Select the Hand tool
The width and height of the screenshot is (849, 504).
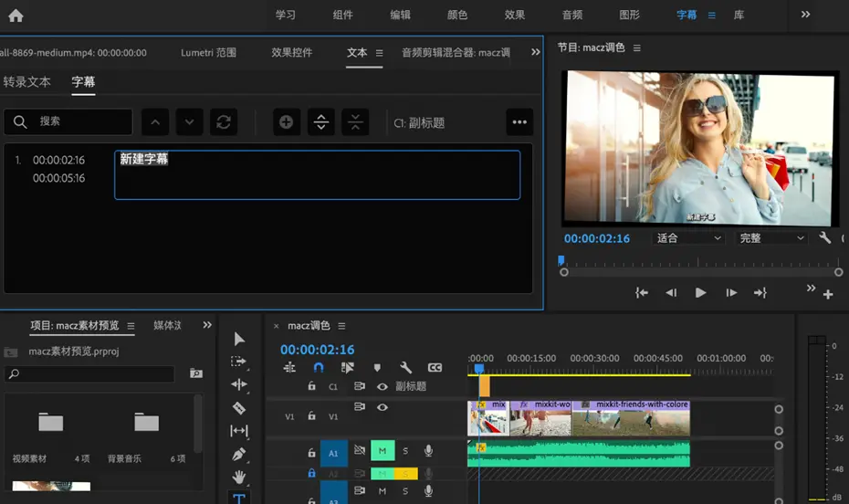(x=239, y=477)
